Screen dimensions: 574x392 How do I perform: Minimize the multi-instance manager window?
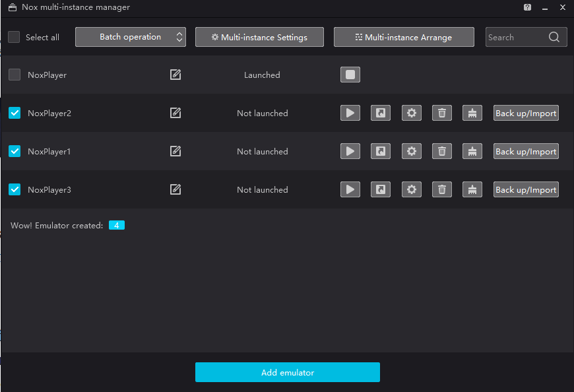(x=545, y=7)
